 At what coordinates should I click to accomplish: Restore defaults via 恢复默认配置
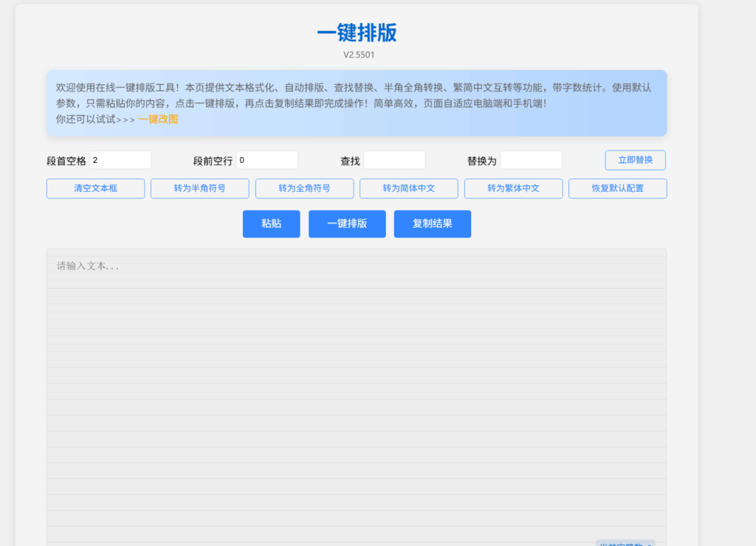coord(618,188)
